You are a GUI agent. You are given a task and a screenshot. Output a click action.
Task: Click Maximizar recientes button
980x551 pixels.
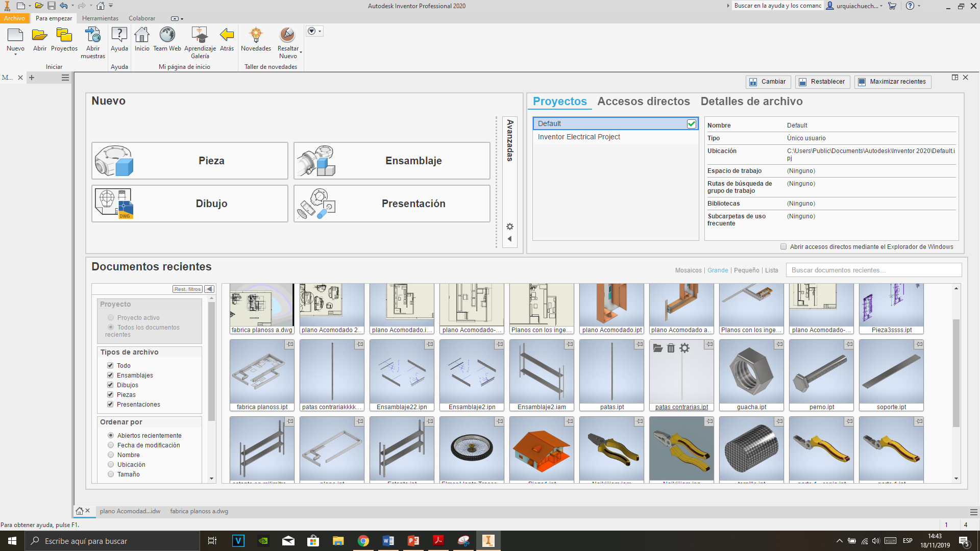click(x=893, y=82)
